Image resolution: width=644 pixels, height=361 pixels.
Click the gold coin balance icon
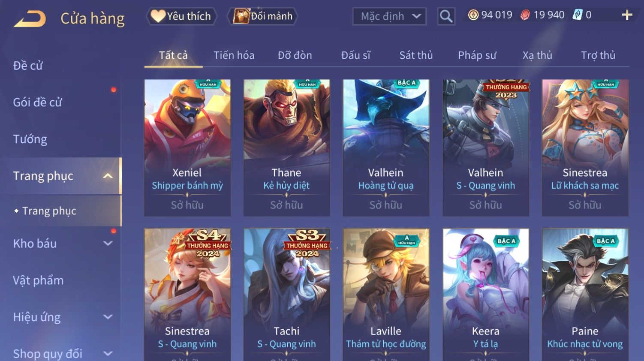click(473, 15)
